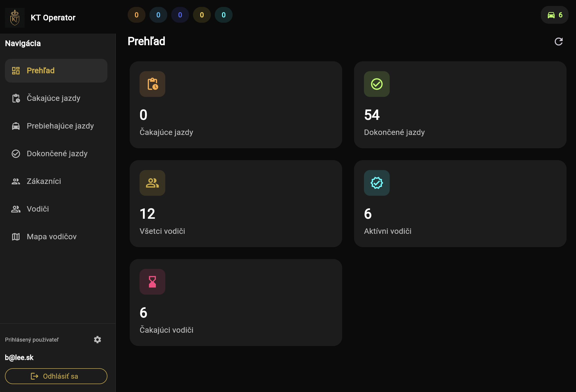Viewport: 576px width, 392px height.
Task: Click the KT Operator crown logo
Action: (15, 17)
